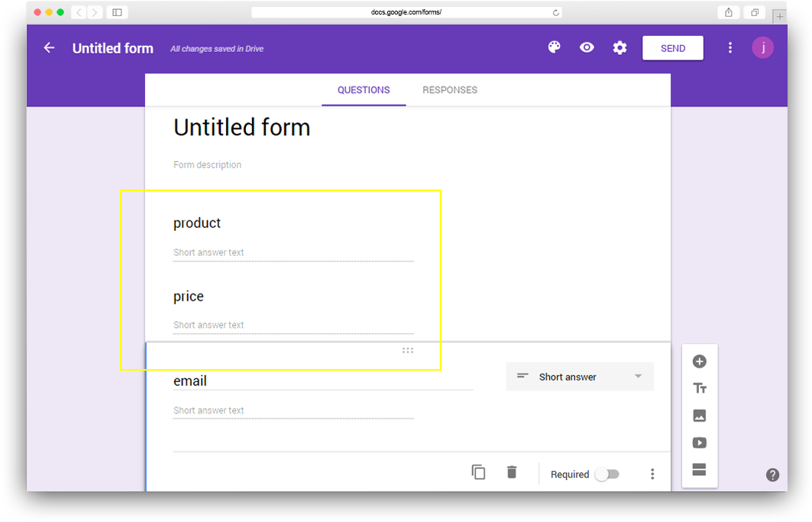The image size is (812, 522).
Task: Click the Send button
Action: tap(672, 47)
